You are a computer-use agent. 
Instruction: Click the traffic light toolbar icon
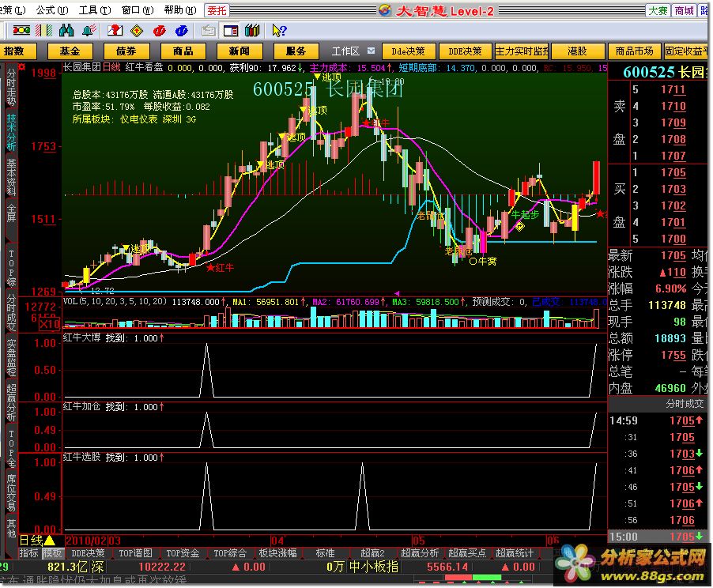(x=21, y=31)
